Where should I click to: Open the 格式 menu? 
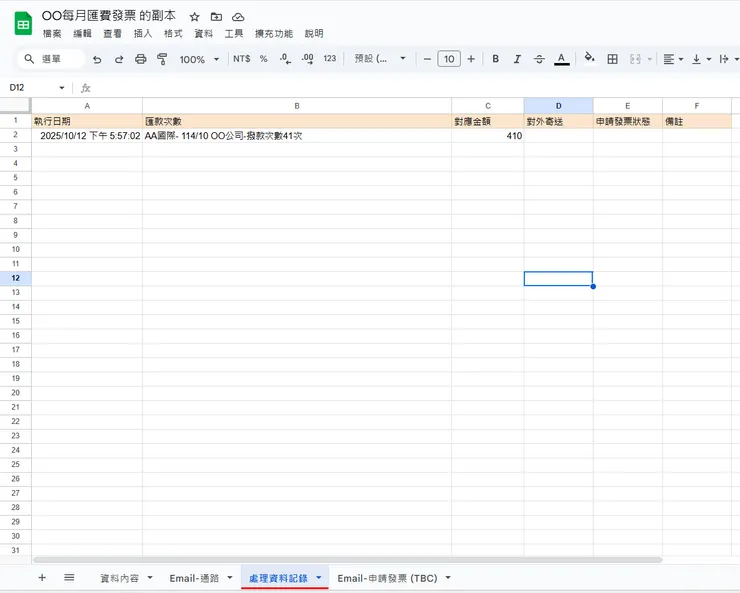(173, 33)
